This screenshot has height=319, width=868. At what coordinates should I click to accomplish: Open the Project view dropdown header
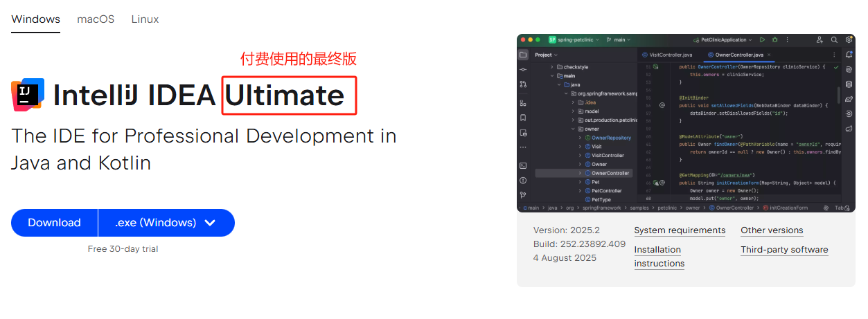pyautogui.click(x=547, y=55)
